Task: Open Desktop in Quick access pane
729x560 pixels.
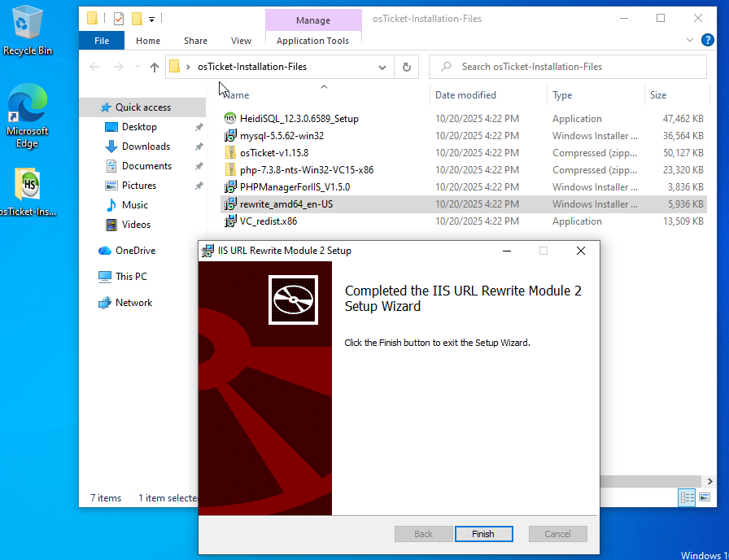Action: (139, 127)
